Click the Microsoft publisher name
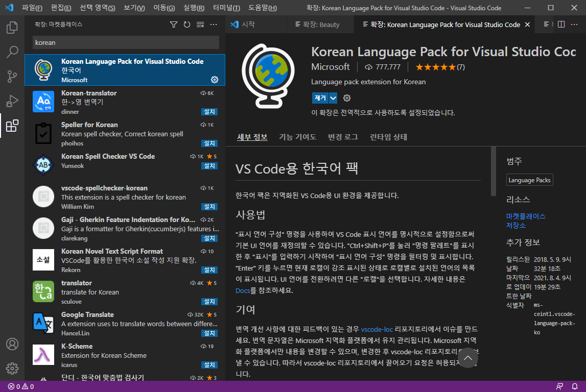 coord(331,67)
